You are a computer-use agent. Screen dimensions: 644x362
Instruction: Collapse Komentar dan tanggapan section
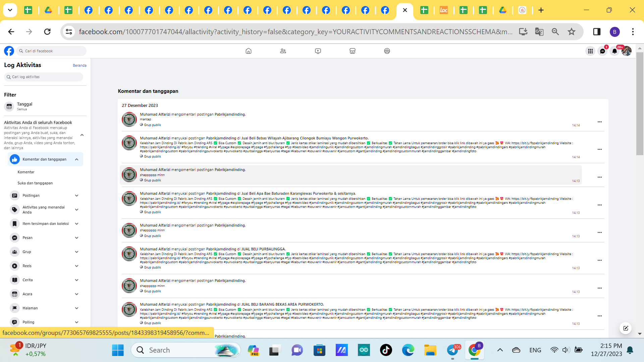[x=76, y=160]
